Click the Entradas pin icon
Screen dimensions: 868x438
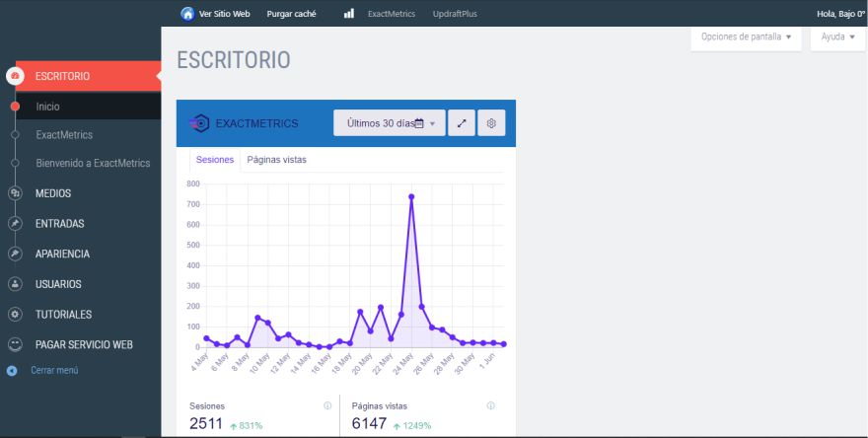15,224
